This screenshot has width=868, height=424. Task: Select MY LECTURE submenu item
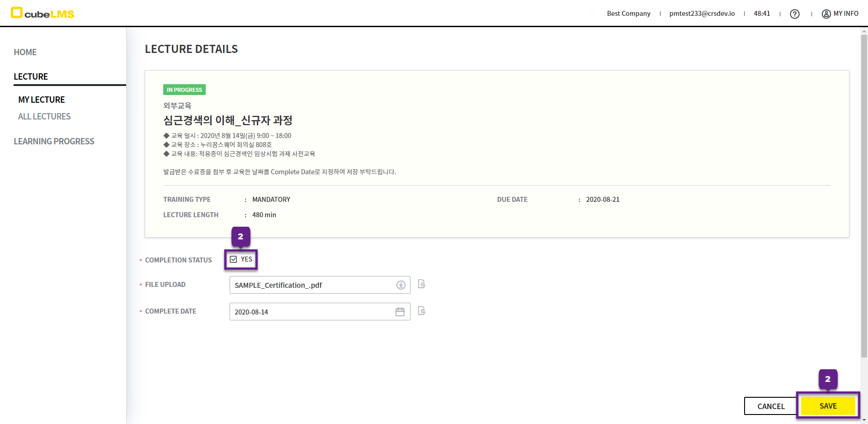[x=42, y=100]
